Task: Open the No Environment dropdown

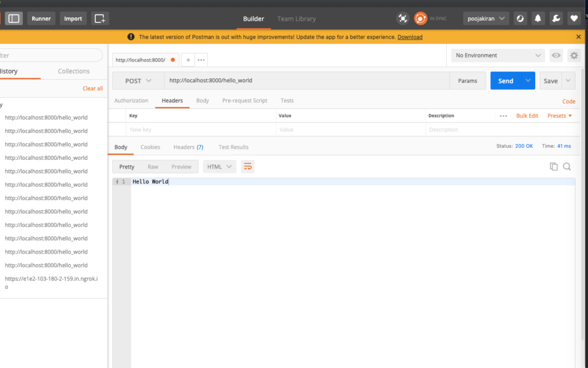Action: point(497,55)
